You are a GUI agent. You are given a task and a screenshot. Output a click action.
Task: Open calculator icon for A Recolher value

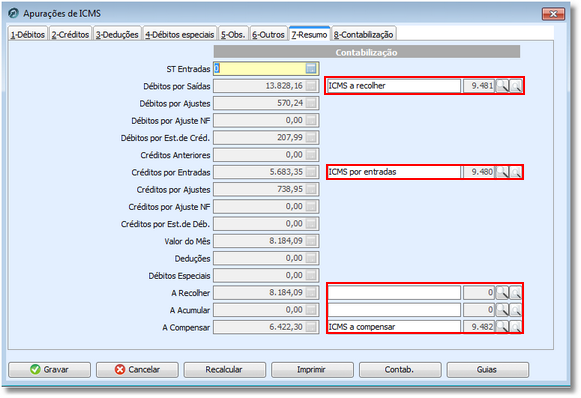point(311,292)
